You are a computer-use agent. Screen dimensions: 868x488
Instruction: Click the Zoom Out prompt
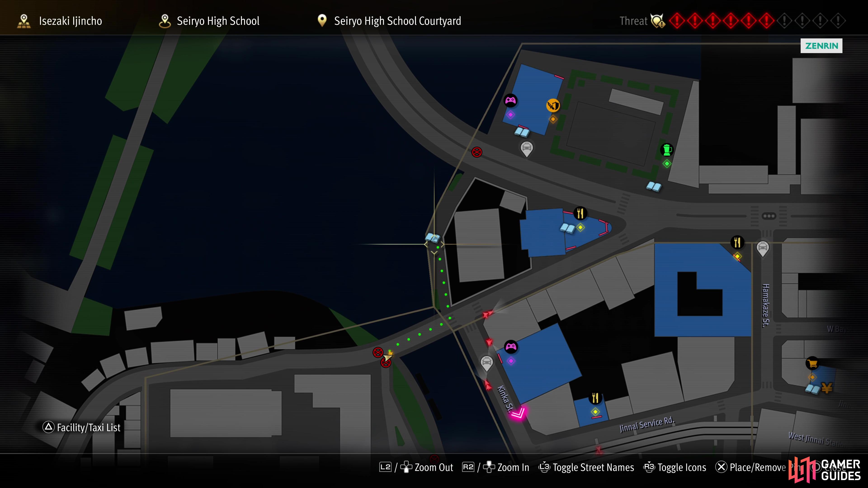click(416, 467)
